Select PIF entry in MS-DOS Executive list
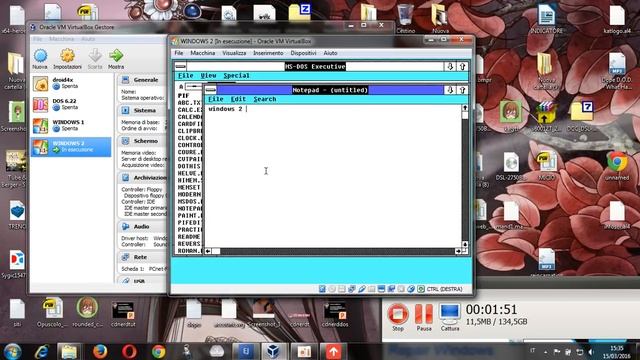The width and height of the screenshot is (640, 360). (x=183, y=96)
